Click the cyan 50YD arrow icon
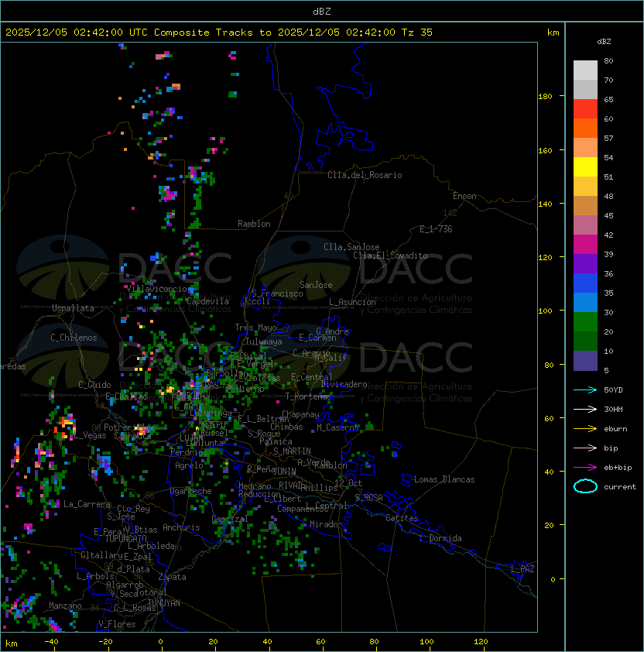Image resolution: width=644 pixels, height=652 pixels. click(585, 389)
